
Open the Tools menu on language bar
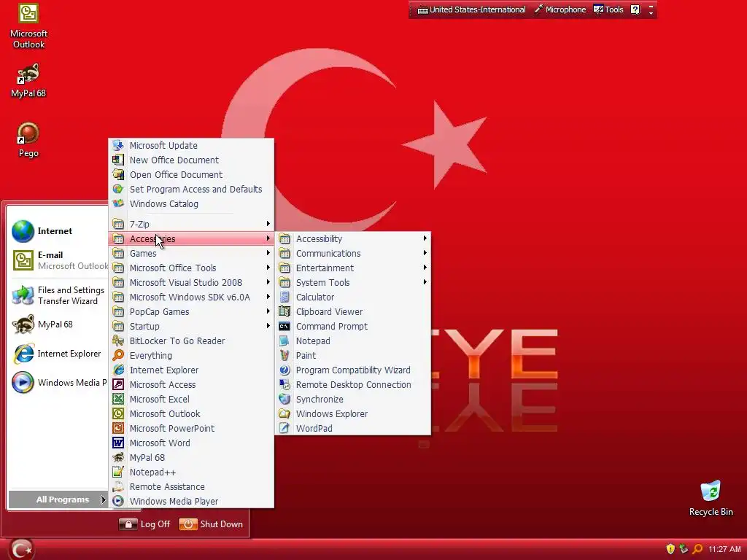click(x=608, y=9)
